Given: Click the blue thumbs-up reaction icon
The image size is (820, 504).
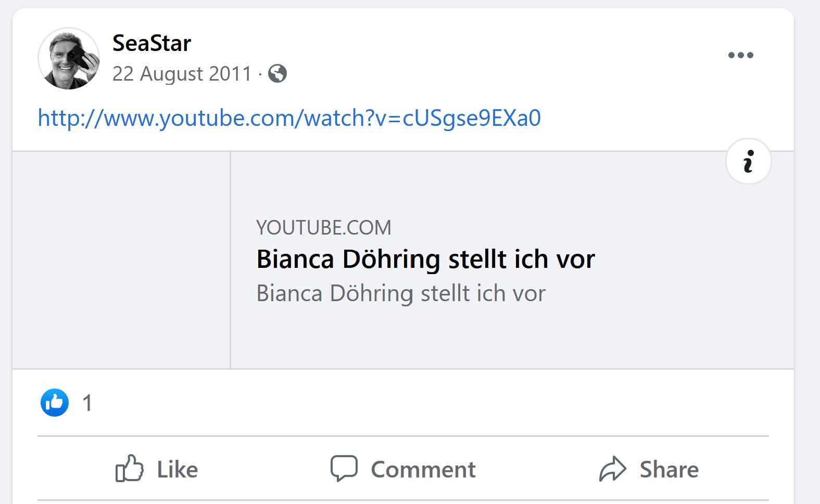Looking at the screenshot, I should point(55,403).
